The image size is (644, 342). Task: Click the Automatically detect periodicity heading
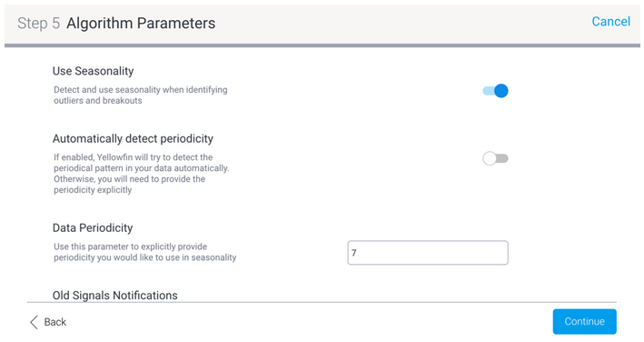coord(133,138)
